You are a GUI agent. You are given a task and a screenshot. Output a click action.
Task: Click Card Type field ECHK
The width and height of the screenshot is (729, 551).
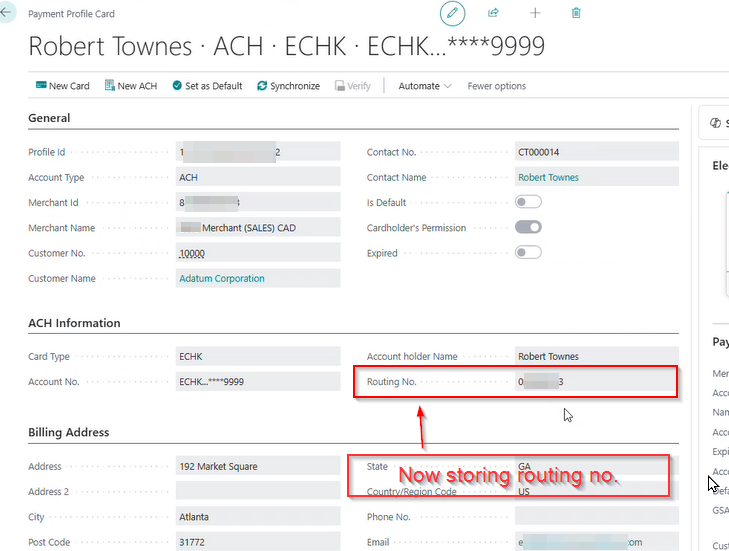[x=258, y=356]
